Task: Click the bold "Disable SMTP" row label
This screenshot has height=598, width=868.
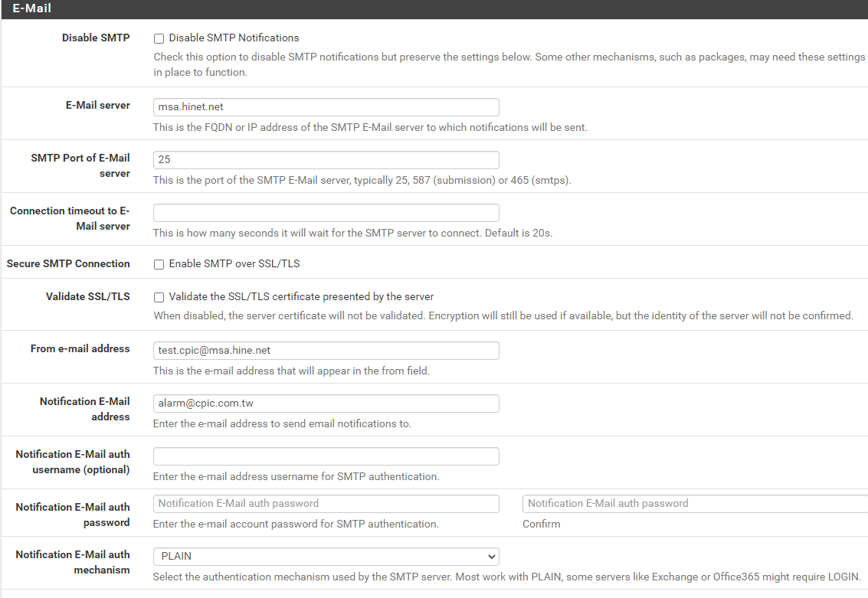Action: tap(96, 38)
